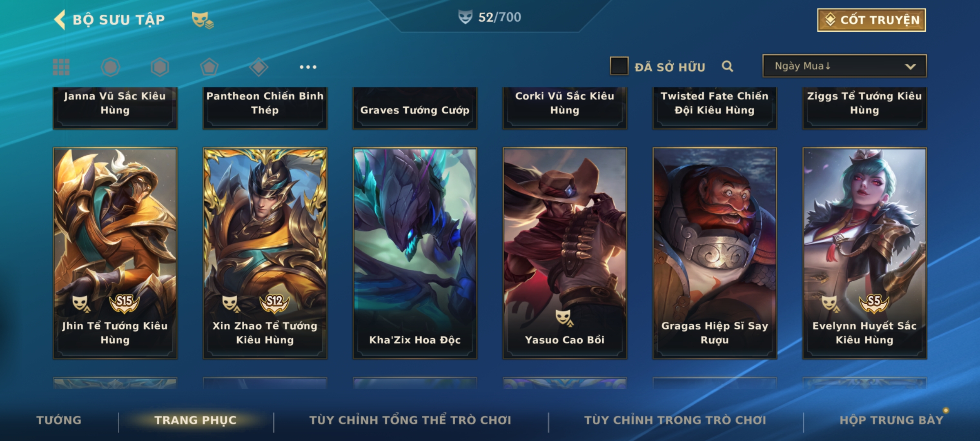Image resolution: width=980 pixels, height=441 pixels.
Task: Select the all-skins grid filter icon
Action: pos(61,67)
